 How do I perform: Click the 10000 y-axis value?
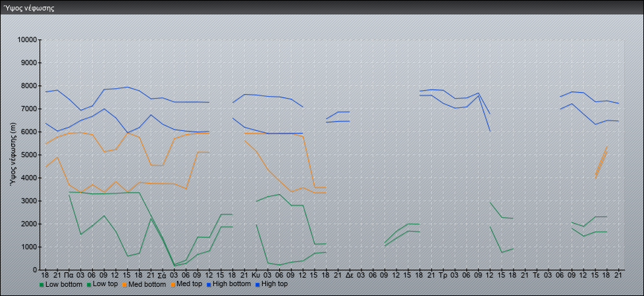tap(28, 40)
